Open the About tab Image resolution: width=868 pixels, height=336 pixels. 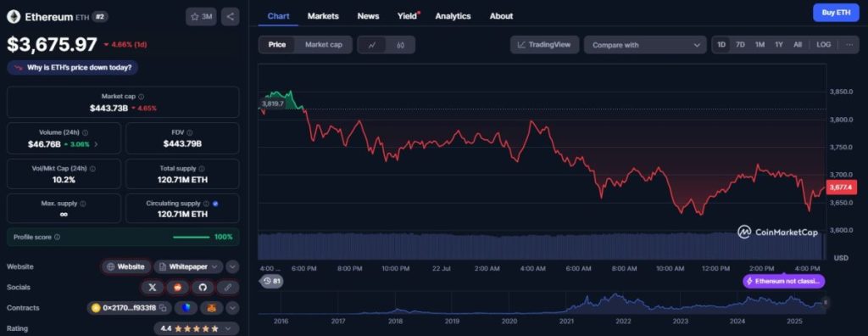pos(501,16)
